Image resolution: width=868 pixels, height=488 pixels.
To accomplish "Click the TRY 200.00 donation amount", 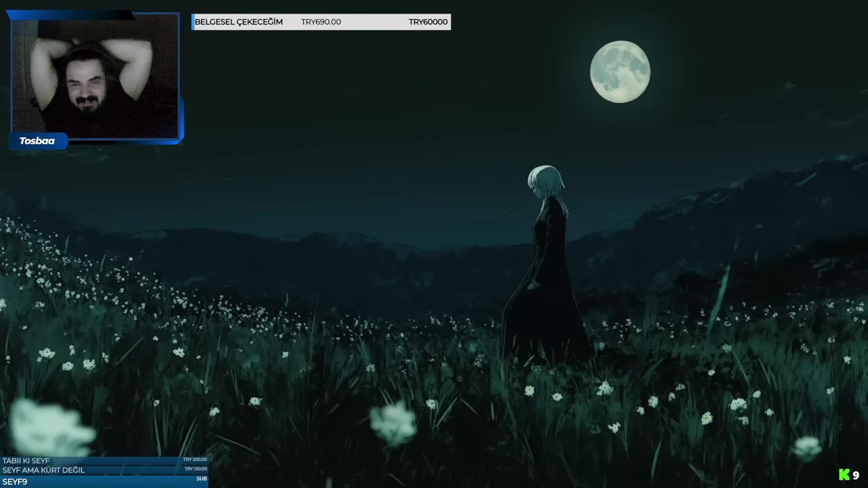I will click(x=195, y=460).
